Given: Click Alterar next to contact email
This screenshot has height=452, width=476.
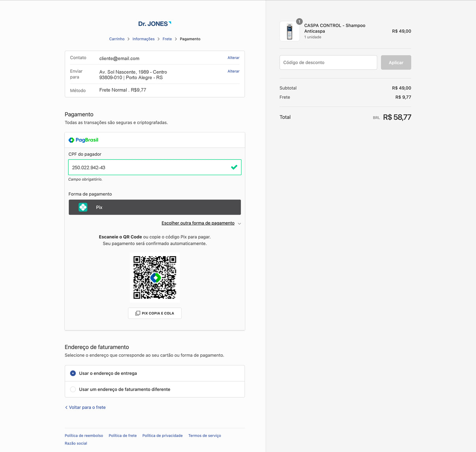Looking at the screenshot, I should pos(233,58).
